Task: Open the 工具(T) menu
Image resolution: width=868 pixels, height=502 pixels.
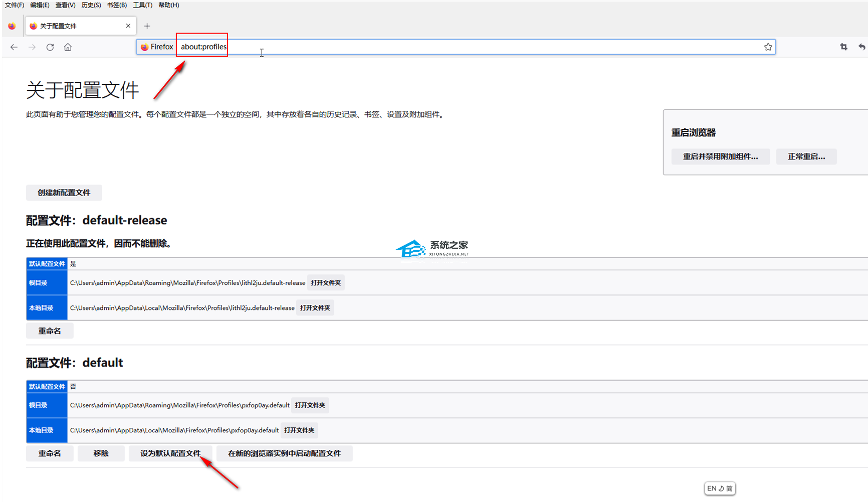Action: [143, 5]
